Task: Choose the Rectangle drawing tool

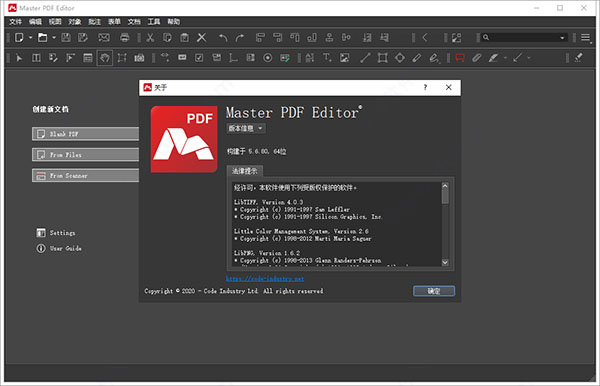Action: [x=382, y=58]
